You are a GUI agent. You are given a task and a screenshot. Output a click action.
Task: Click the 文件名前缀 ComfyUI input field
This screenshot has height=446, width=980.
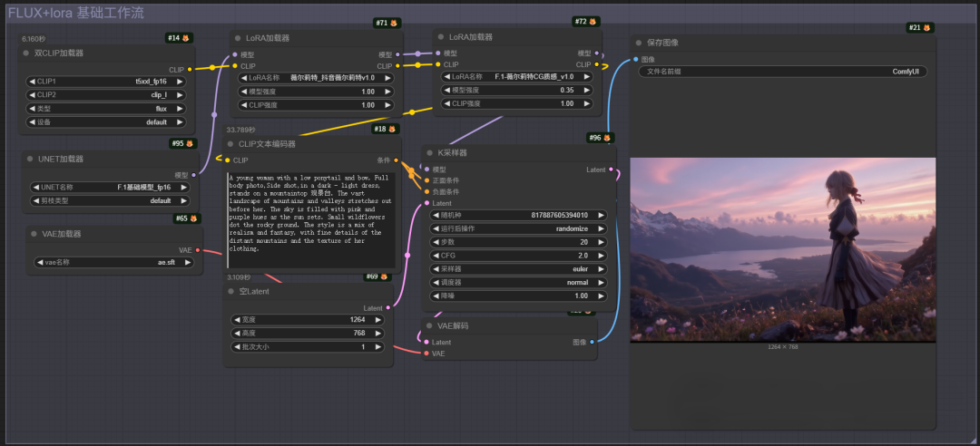[782, 72]
